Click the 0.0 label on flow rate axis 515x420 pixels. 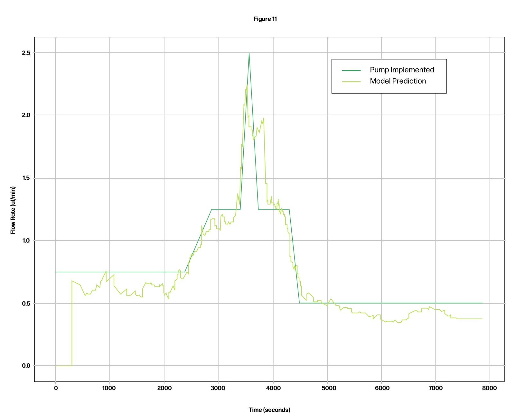pyautogui.click(x=26, y=366)
